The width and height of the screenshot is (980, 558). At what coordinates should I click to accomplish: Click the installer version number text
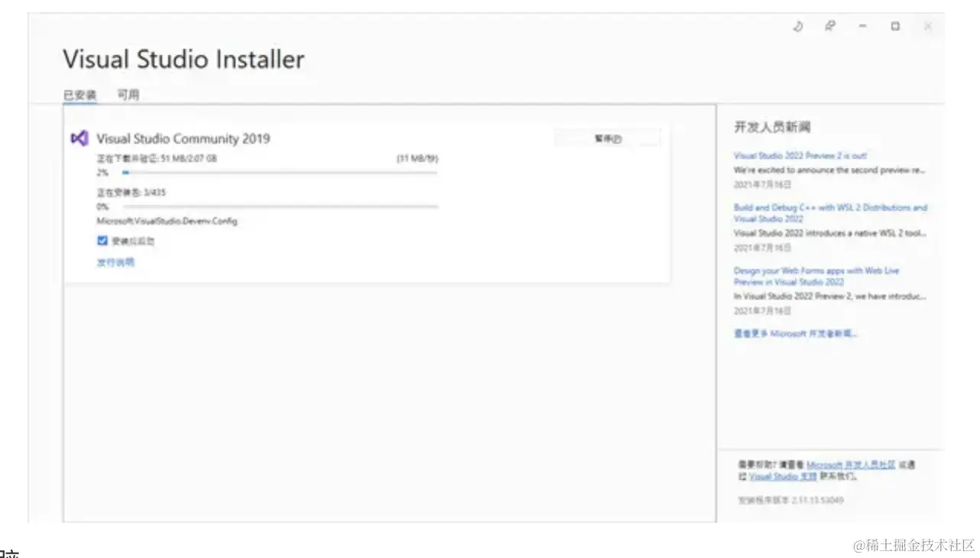(790, 500)
